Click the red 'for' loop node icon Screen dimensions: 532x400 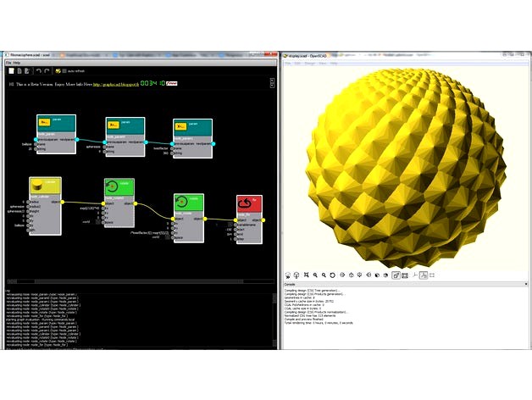click(250, 203)
